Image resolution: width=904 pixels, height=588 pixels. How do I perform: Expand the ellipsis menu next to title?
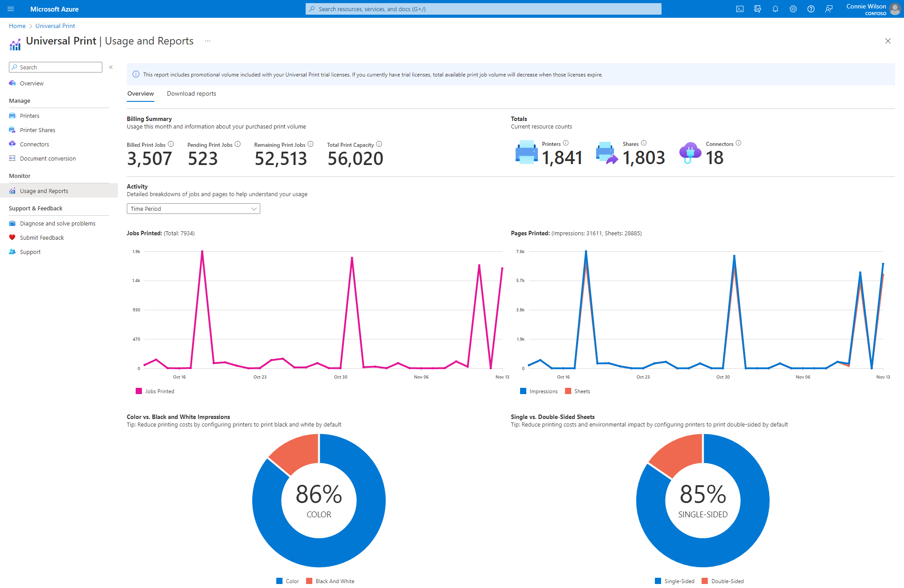208,41
